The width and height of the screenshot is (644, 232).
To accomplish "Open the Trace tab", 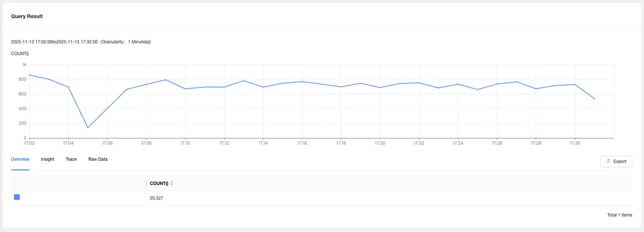I will pos(71,159).
